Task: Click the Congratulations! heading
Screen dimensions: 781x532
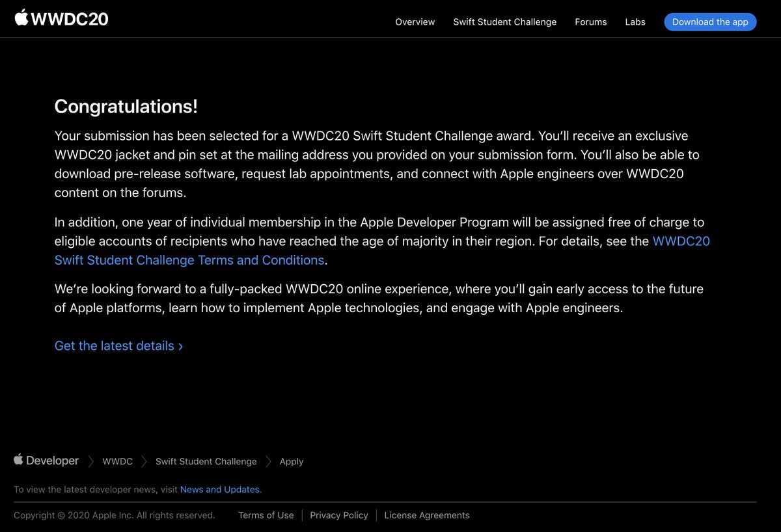Action: click(126, 106)
